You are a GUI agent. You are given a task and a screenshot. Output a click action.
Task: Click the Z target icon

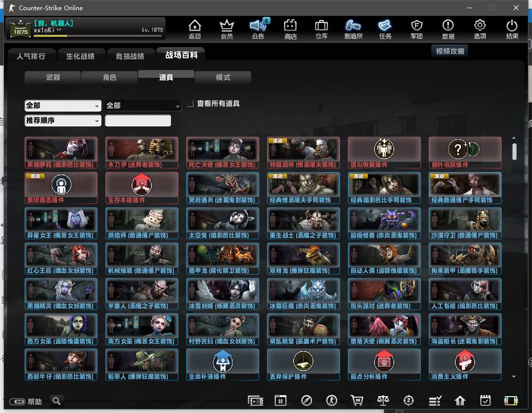click(409, 401)
